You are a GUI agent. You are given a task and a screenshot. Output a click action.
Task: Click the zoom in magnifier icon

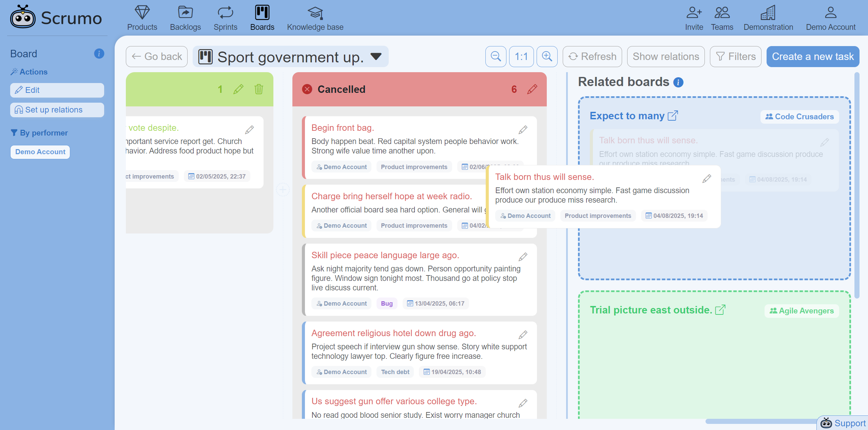[x=547, y=57]
